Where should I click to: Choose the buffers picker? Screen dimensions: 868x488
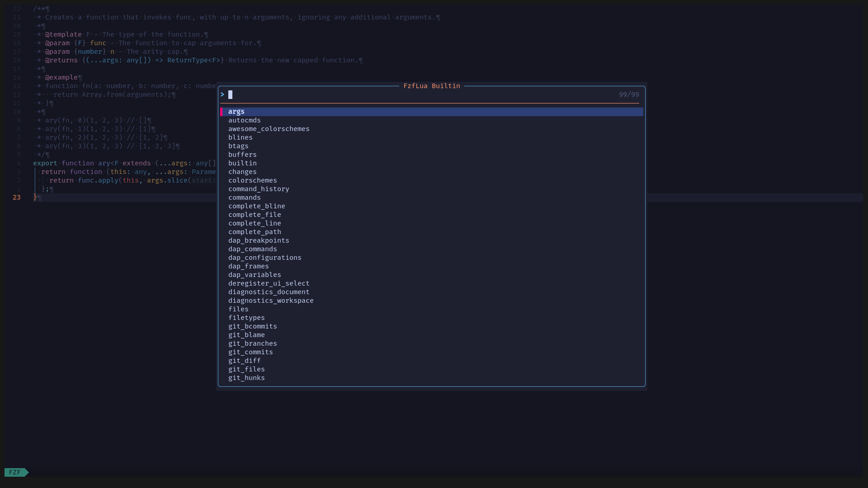242,155
